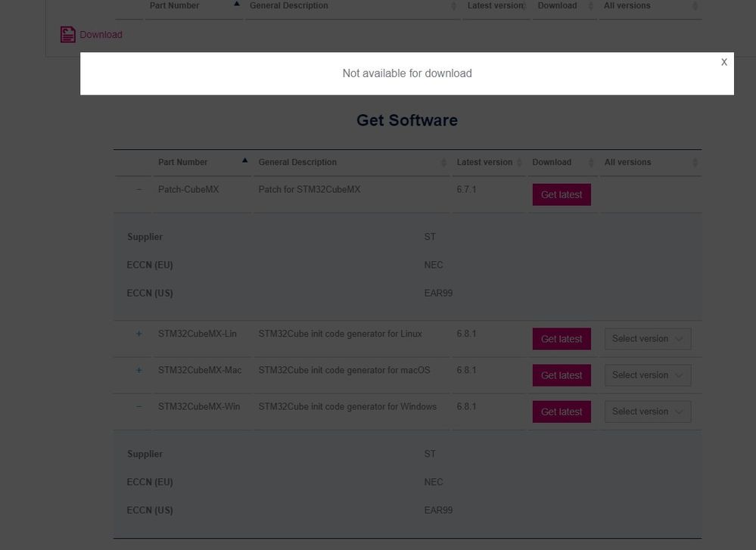Image resolution: width=756 pixels, height=550 pixels.
Task: Sort by Part Number column arrow
Action: 244,160
